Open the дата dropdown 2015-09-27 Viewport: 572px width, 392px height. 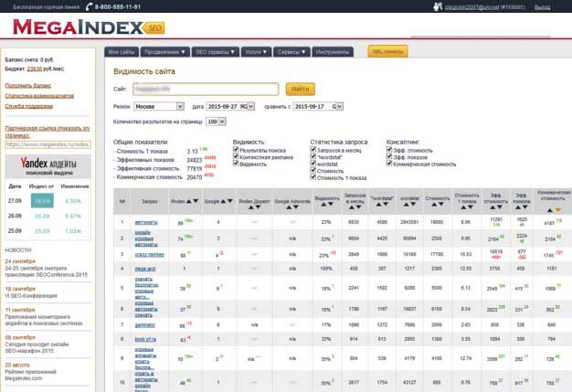(230, 107)
